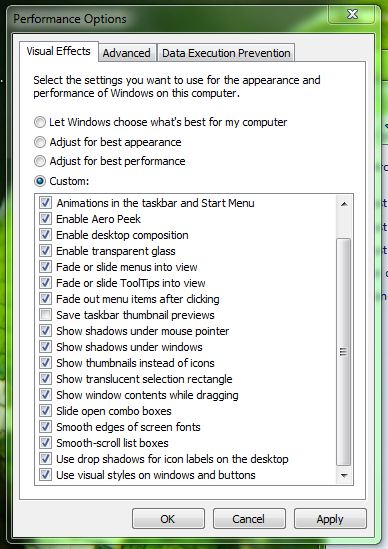Viewport: 388px width, 549px height.
Task: Click the list scroll up arrow
Action: [344, 204]
